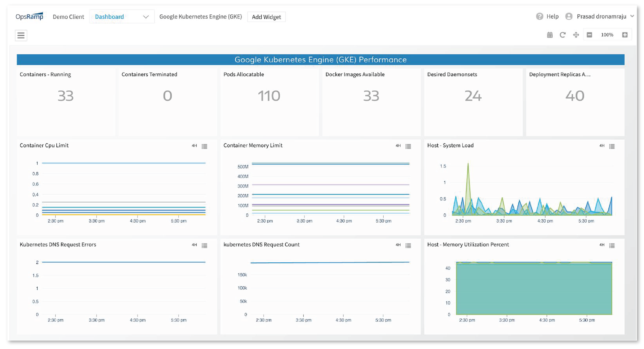Click the 100% zoom level control
This screenshot has height=349, width=644.
click(607, 35)
